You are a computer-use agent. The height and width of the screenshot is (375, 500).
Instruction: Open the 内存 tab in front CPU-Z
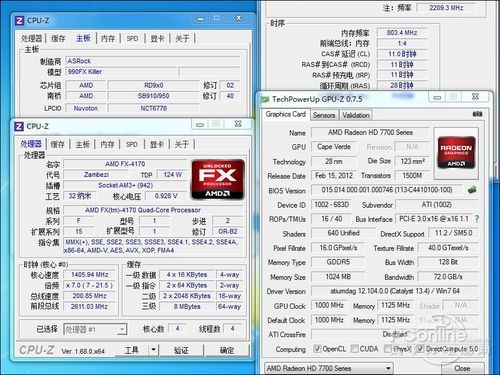coord(107,144)
